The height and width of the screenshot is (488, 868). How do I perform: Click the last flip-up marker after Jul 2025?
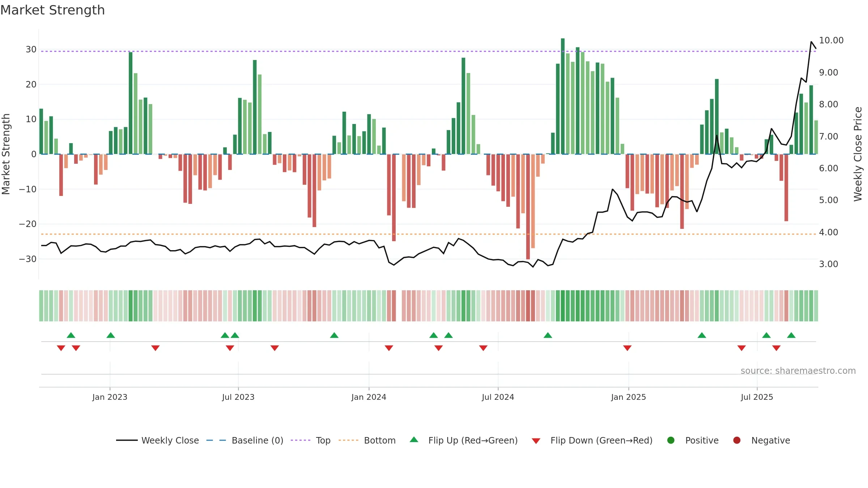(x=791, y=335)
